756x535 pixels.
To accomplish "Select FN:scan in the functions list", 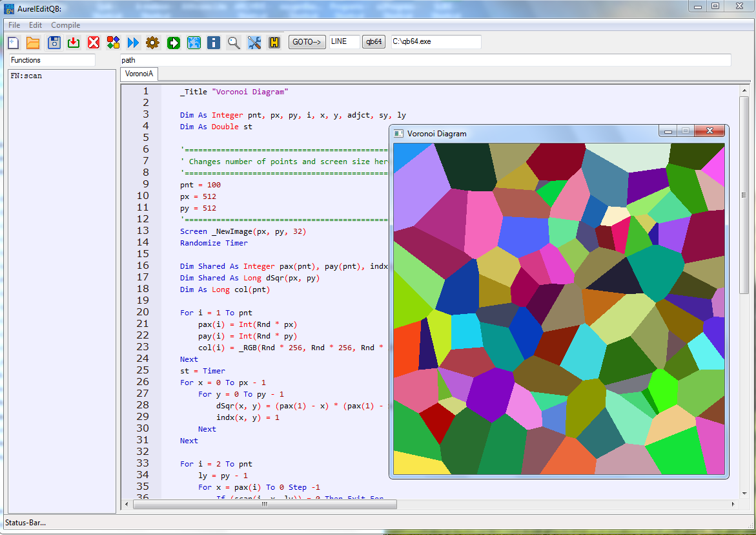I will tap(26, 76).
